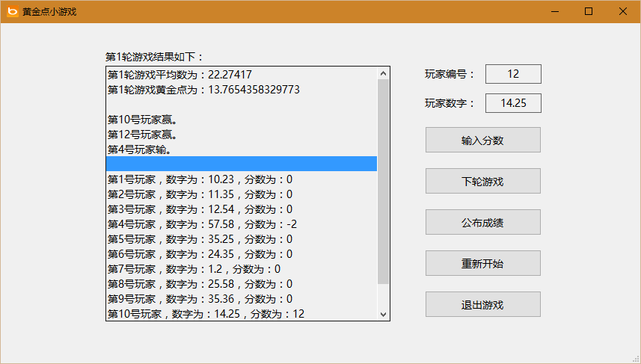This screenshot has width=641, height=364.
Task: Quit via the 退出游戏 button
Action: (x=482, y=304)
